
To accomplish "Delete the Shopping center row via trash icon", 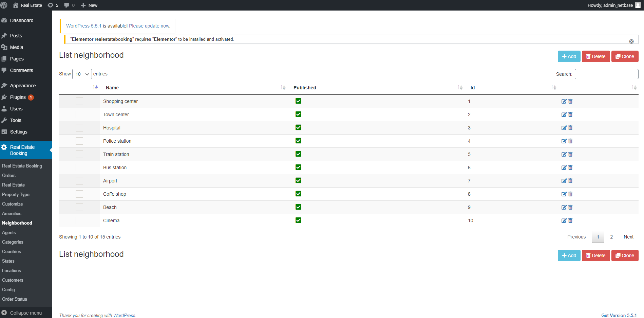I will (x=570, y=101).
